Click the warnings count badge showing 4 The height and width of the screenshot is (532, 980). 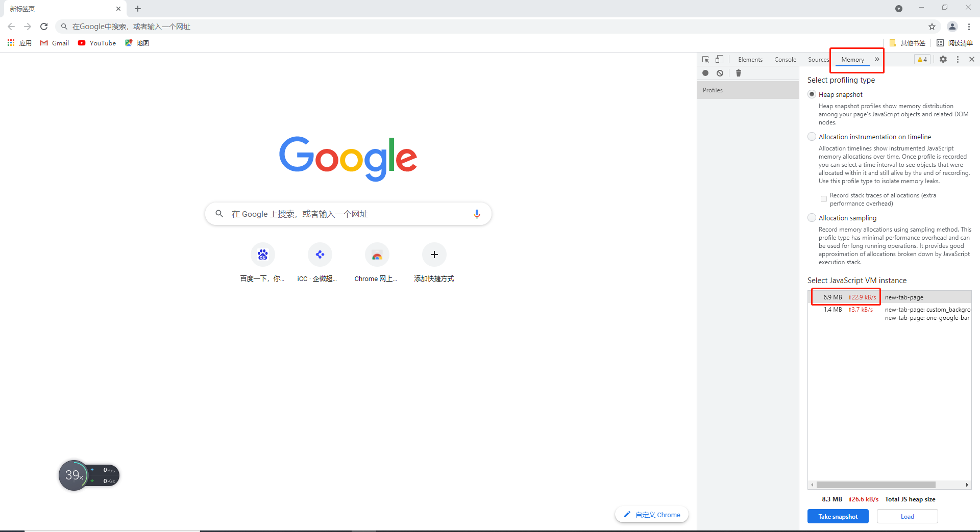tap(922, 60)
